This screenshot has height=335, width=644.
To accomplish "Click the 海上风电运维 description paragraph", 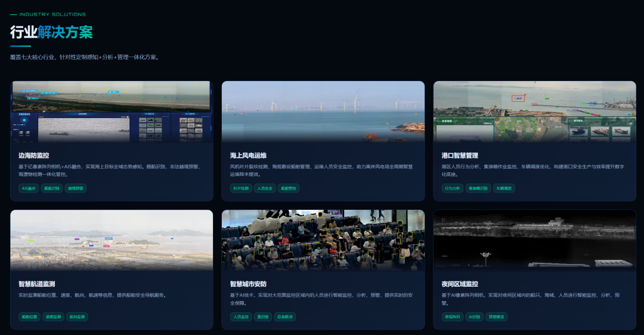I will point(321,170).
